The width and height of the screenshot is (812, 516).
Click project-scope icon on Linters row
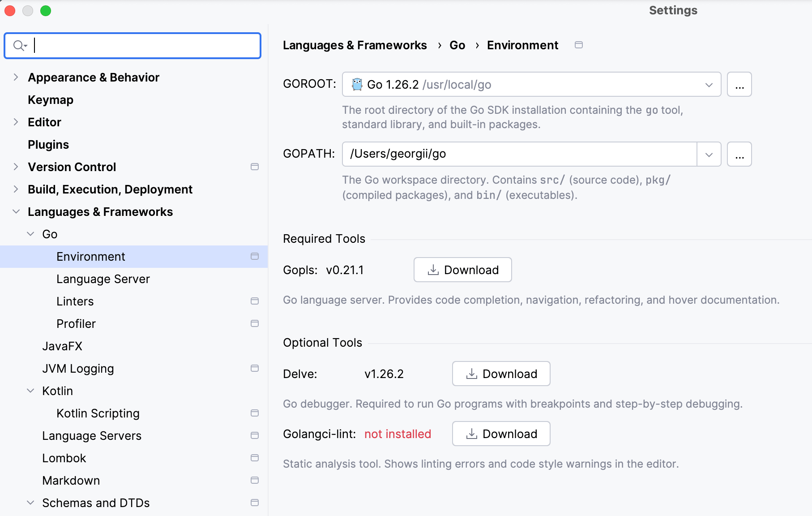pyautogui.click(x=255, y=301)
